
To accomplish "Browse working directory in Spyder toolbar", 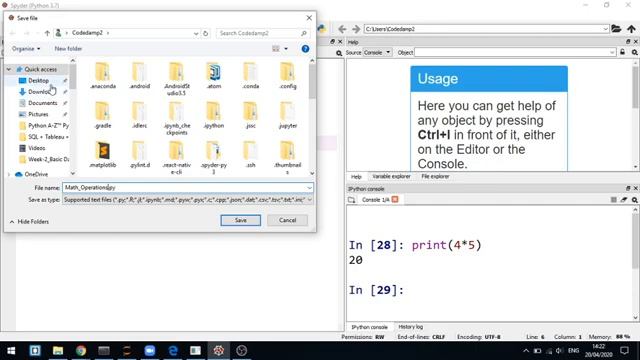I will [616, 29].
